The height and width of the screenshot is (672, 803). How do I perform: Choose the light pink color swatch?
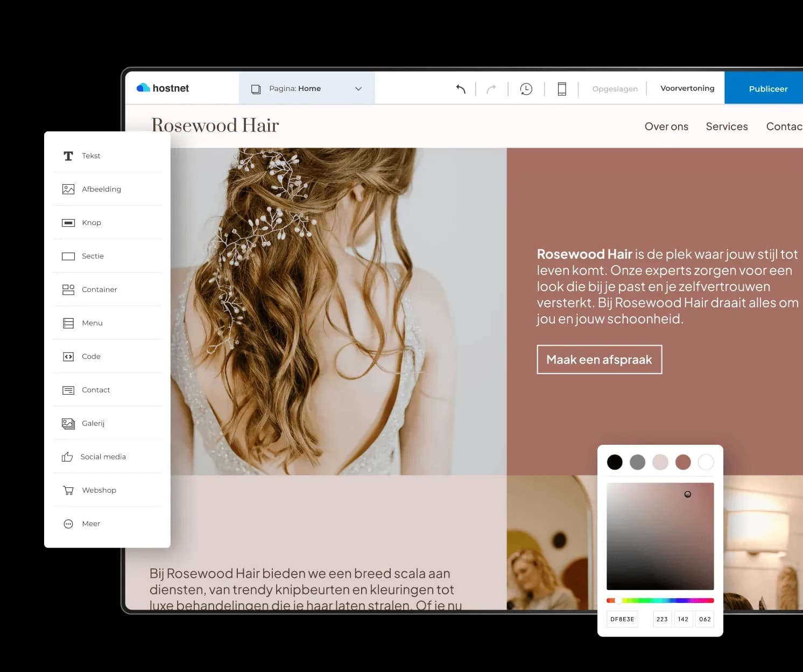click(x=660, y=462)
